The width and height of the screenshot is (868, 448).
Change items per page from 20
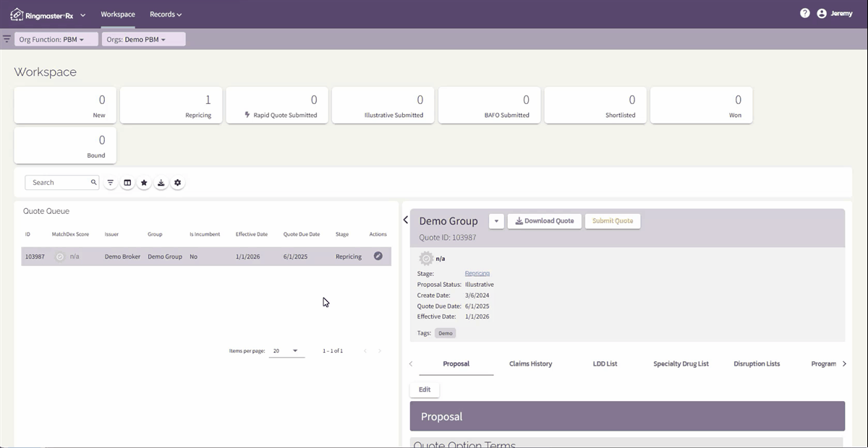[x=285, y=350]
